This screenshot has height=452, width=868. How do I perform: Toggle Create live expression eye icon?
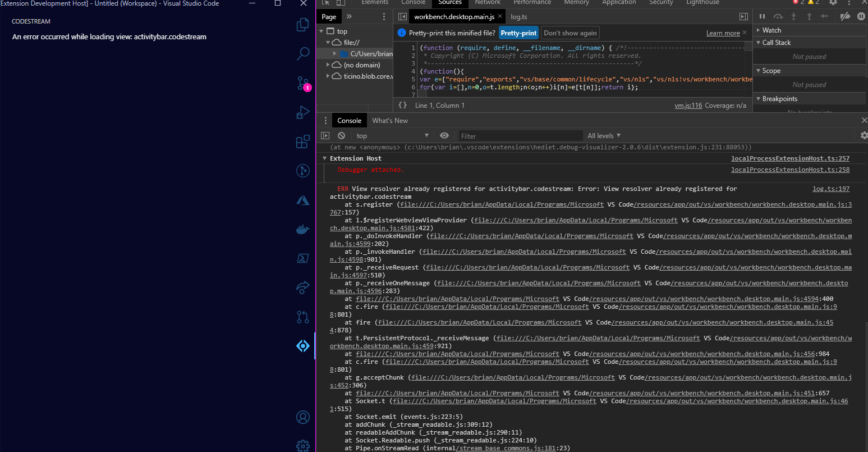coord(444,135)
